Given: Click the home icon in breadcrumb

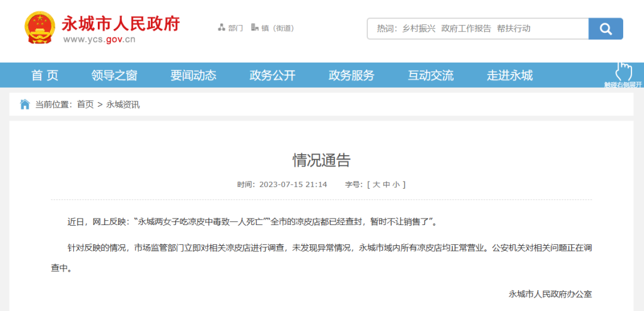Looking at the screenshot, I should (x=24, y=104).
